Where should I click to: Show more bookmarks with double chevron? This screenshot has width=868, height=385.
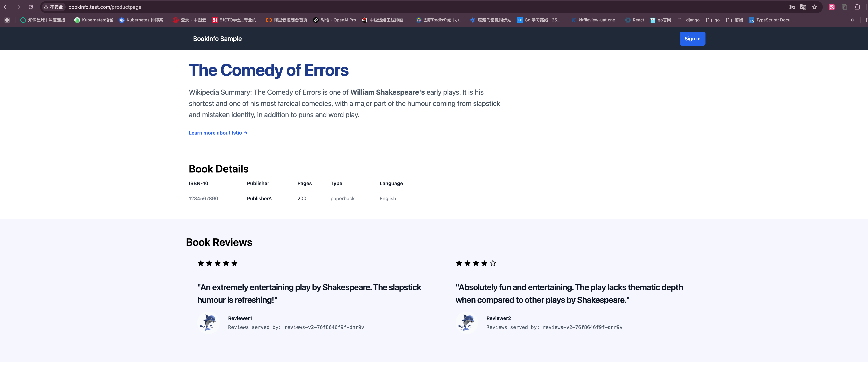(852, 20)
